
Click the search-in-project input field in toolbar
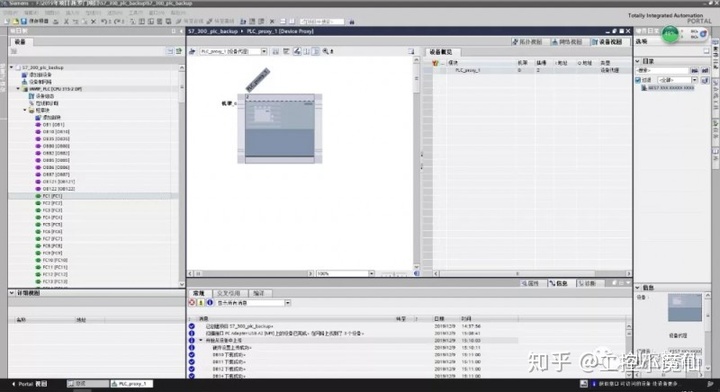[x=321, y=22]
